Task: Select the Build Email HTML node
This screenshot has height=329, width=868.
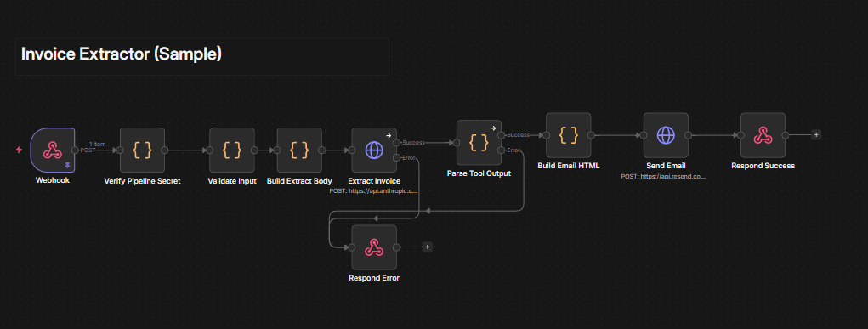Action: [x=569, y=134]
